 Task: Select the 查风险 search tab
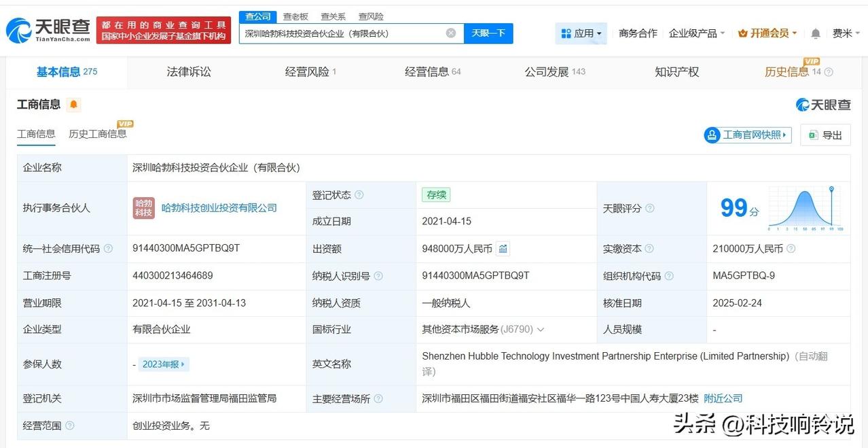(x=371, y=16)
